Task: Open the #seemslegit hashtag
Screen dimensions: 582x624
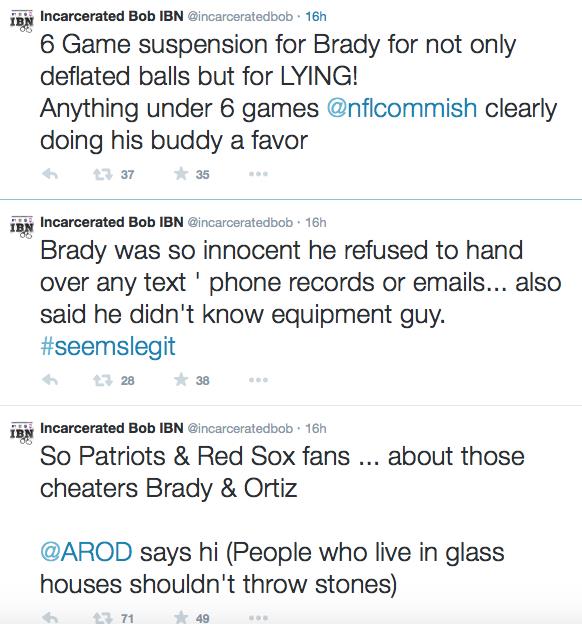Action: click(107, 346)
